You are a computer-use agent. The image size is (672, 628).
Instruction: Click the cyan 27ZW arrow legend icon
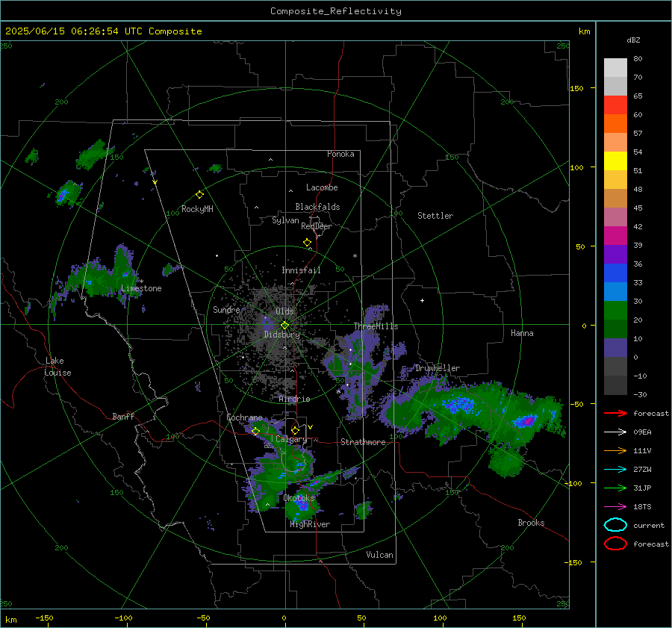point(615,470)
